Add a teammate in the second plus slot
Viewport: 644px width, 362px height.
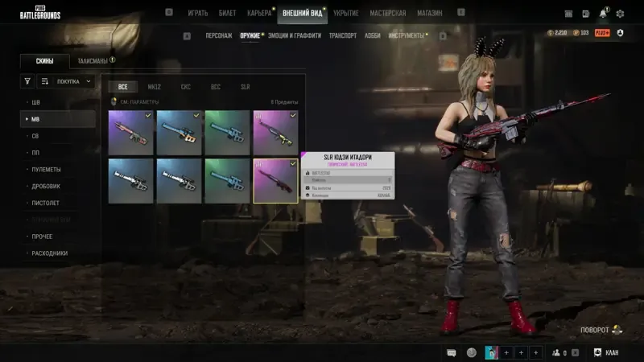coord(521,352)
